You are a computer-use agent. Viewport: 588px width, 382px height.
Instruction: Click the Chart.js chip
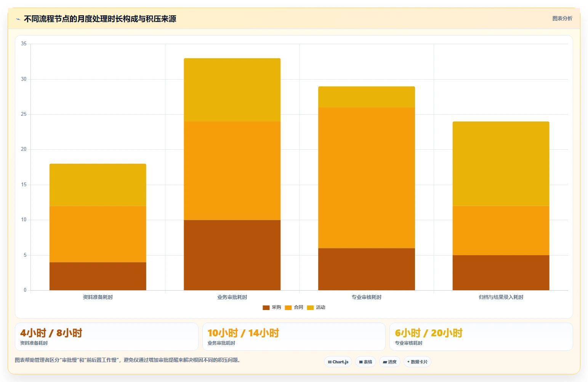(x=338, y=362)
